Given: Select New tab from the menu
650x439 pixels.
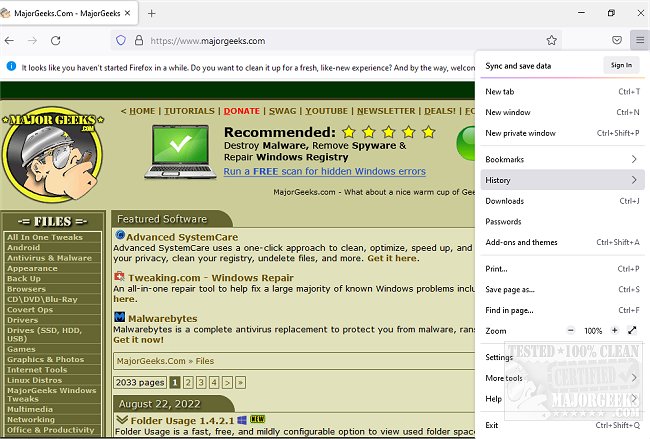Looking at the screenshot, I should [x=562, y=92].
